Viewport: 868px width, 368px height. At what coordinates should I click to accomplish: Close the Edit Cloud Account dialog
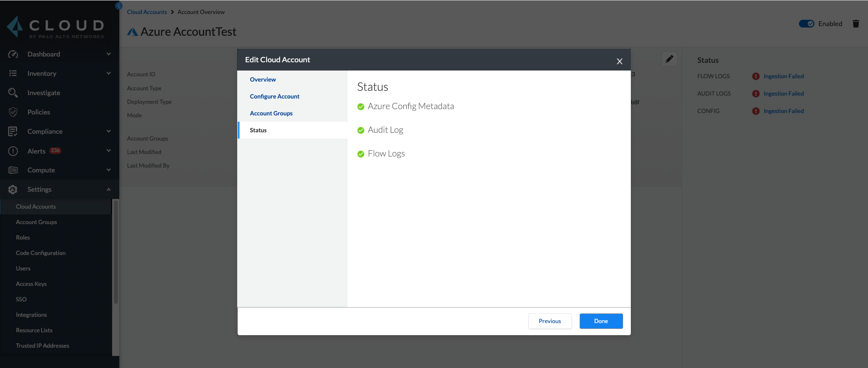click(619, 61)
